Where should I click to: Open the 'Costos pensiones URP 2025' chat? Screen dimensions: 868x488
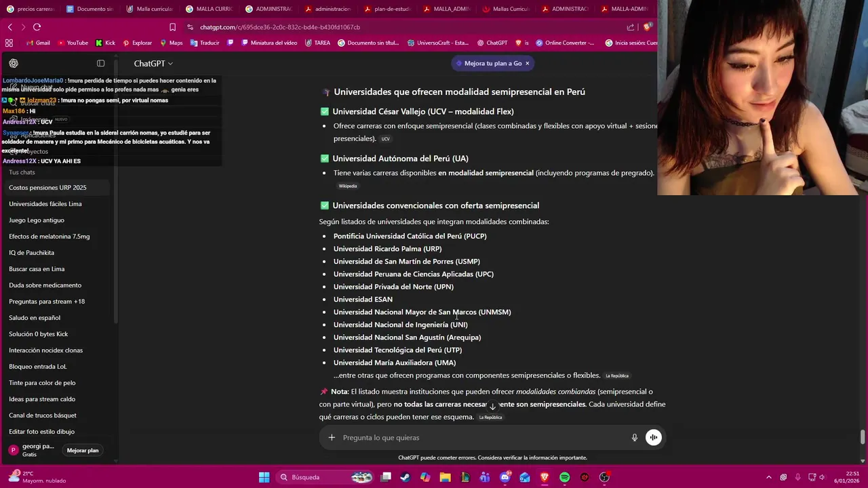(x=57, y=187)
